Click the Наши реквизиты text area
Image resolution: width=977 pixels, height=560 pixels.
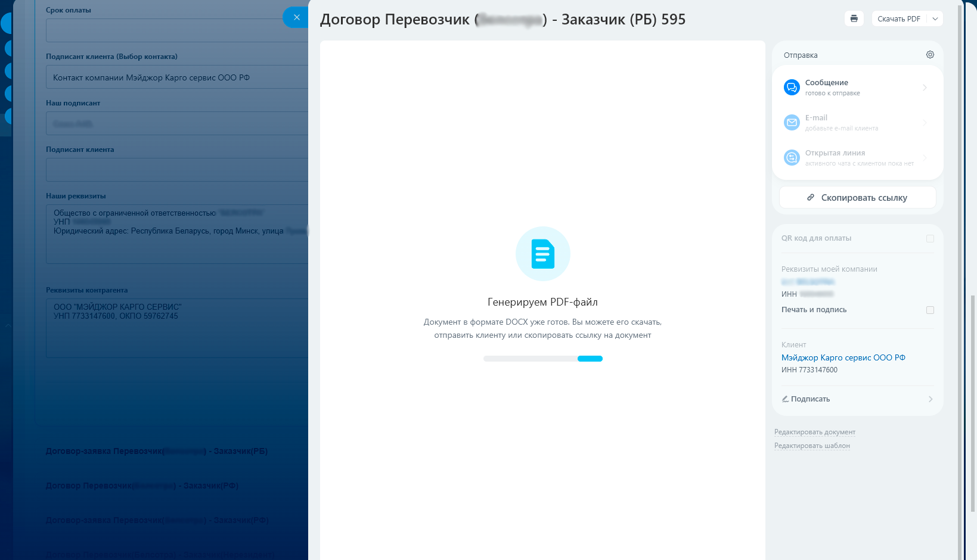point(177,234)
